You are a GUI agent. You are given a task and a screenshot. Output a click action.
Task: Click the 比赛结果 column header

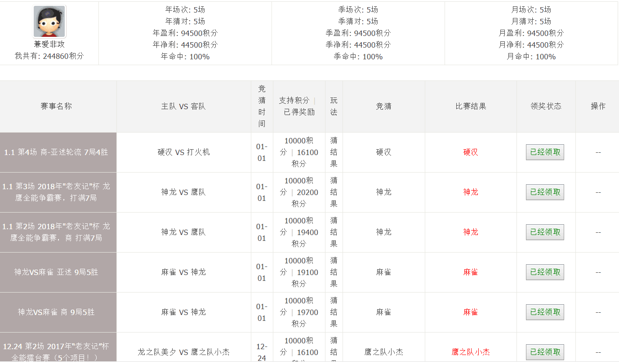[471, 107]
